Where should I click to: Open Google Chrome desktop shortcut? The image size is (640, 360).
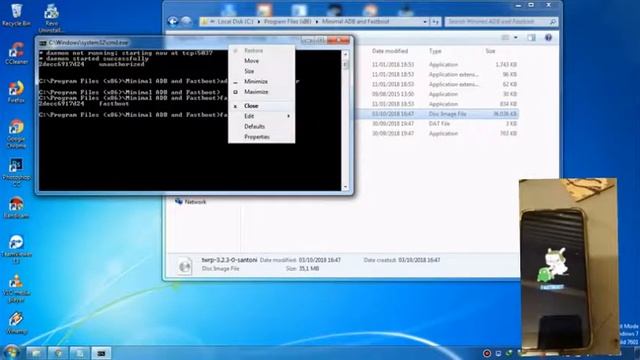click(x=16, y=133)
